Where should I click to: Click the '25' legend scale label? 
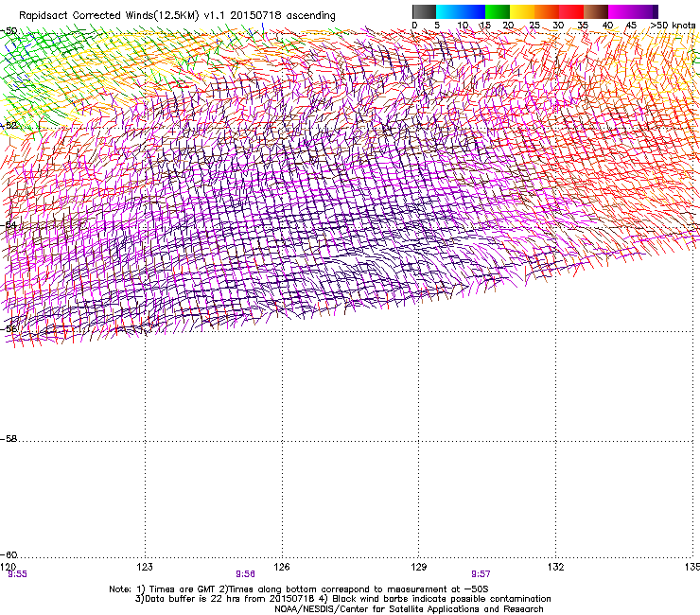click(534, 26)
